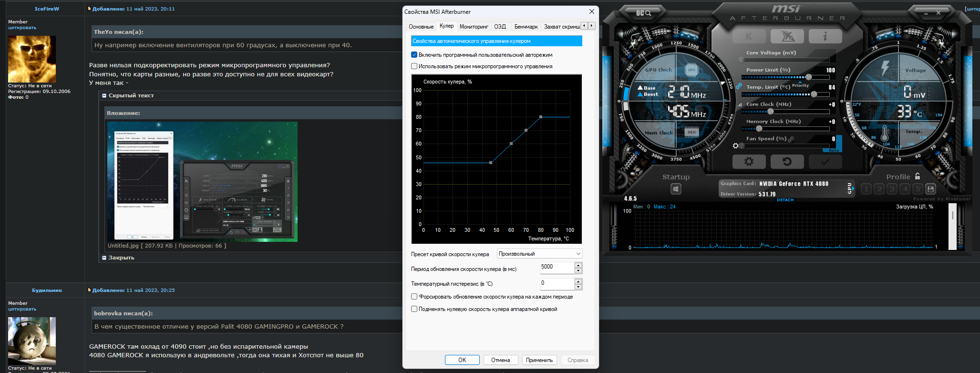Open the fan curve preset dropdown

click(x=539, y=254)
